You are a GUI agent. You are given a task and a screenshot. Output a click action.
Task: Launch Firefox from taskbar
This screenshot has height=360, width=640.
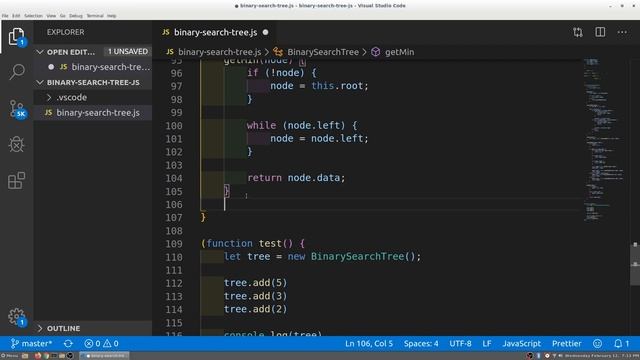point(38,356)
